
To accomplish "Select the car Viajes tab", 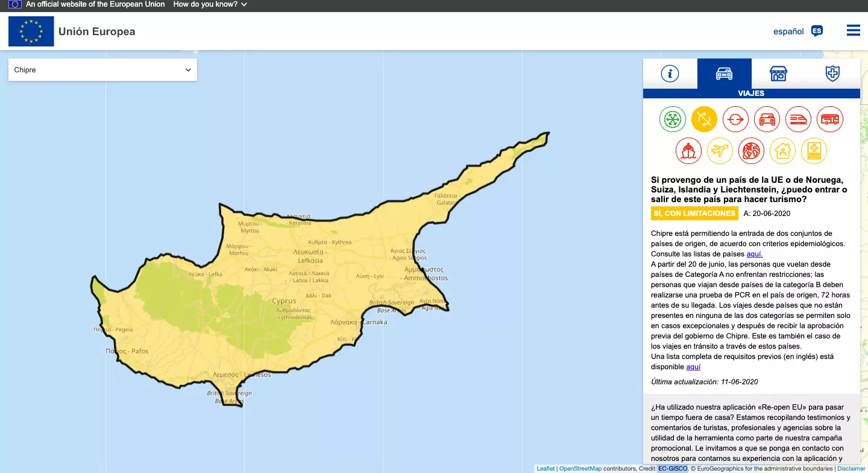I will [x=724, y=74].
